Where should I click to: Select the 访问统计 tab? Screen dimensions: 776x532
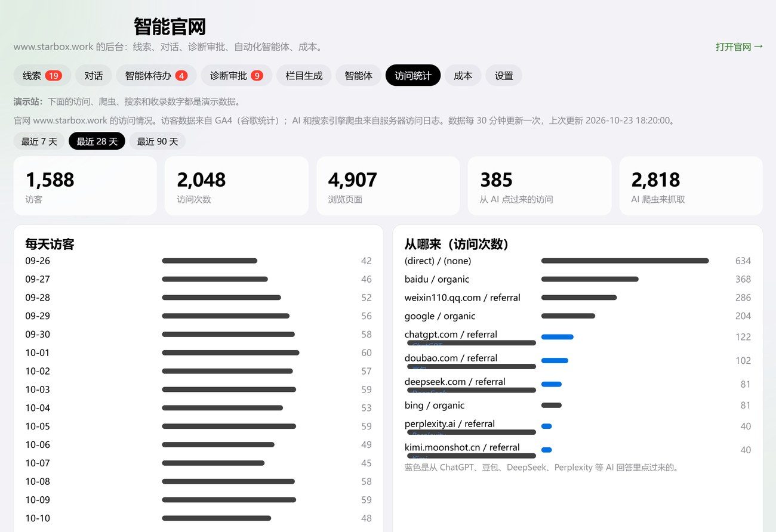(413, 76)
